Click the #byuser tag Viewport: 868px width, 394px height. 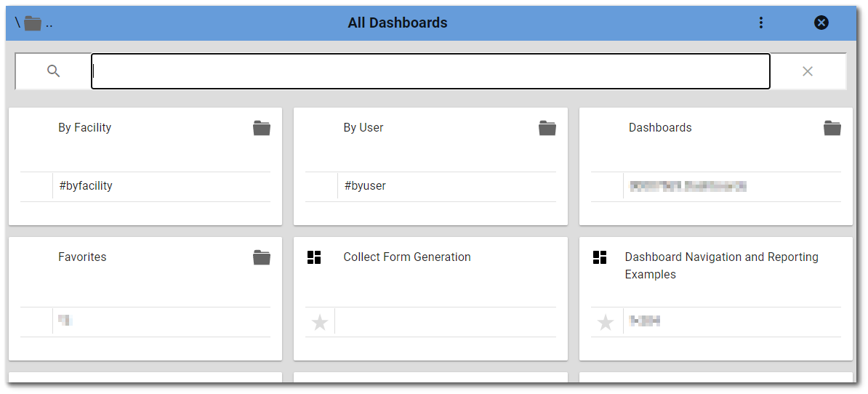[x=365, y=186]
